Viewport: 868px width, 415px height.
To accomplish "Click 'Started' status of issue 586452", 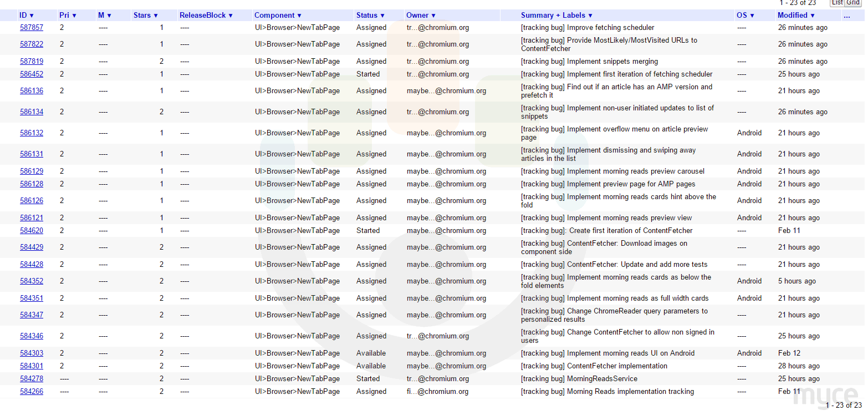I will click(368, 74).
